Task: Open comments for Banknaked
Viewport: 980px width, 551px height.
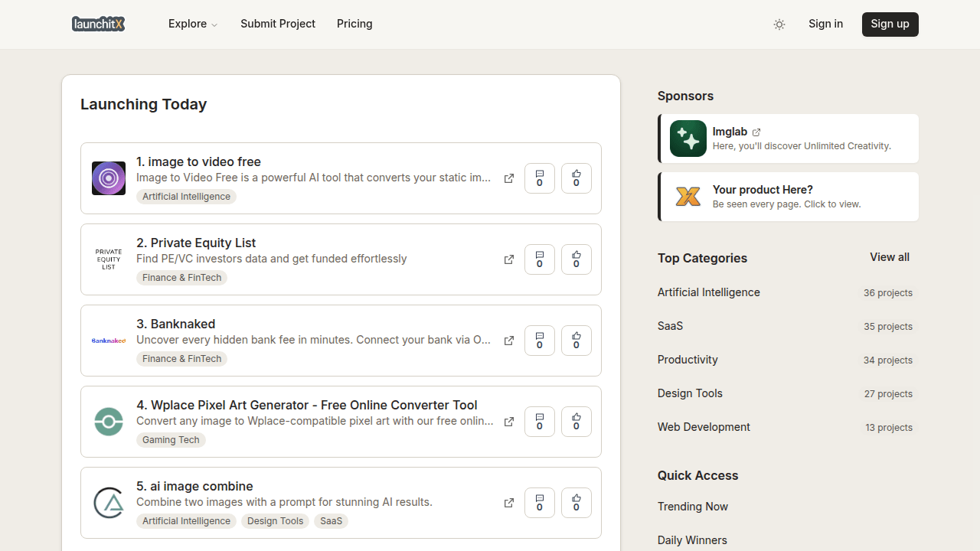Action: coord(540,341)
